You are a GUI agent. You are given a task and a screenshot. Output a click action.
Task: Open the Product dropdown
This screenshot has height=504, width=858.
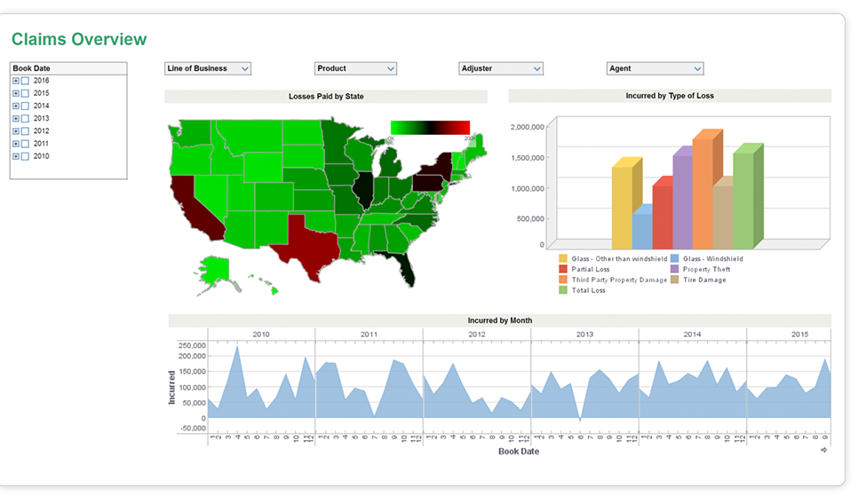(x=355, y=68)
